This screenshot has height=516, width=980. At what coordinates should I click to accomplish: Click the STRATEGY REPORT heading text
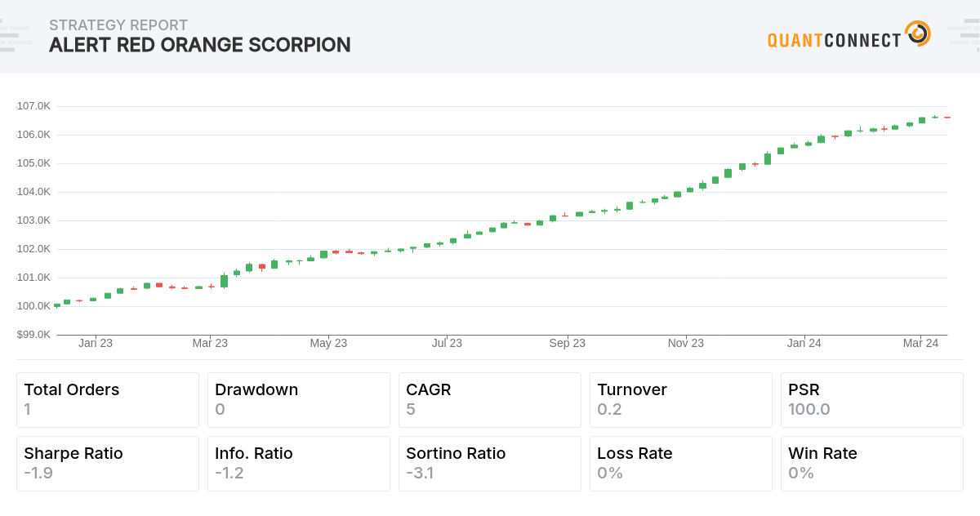click(x=118, y=25)
